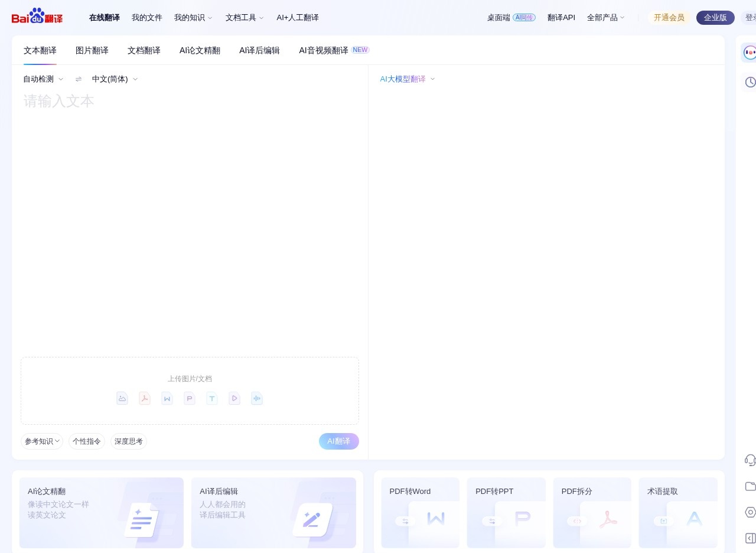
Task: Click the video file upload icon
Action: tap(234, 398)
